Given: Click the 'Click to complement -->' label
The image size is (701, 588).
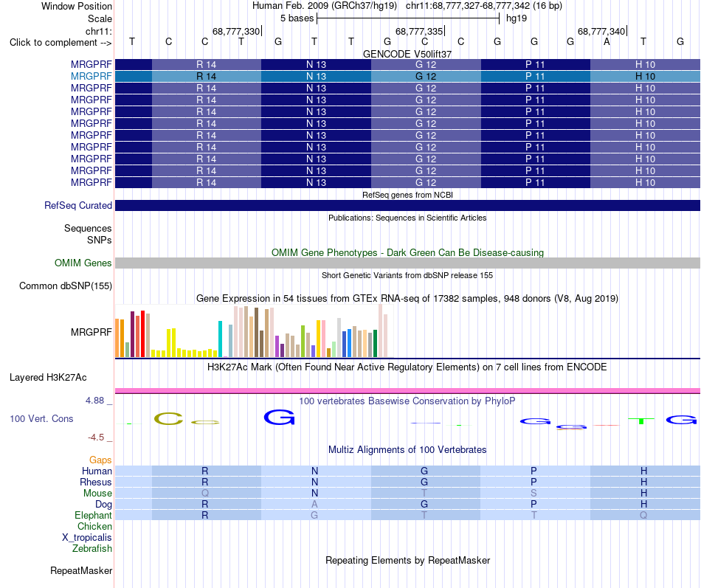Looking at the screenshot, I should click(61, 43).
